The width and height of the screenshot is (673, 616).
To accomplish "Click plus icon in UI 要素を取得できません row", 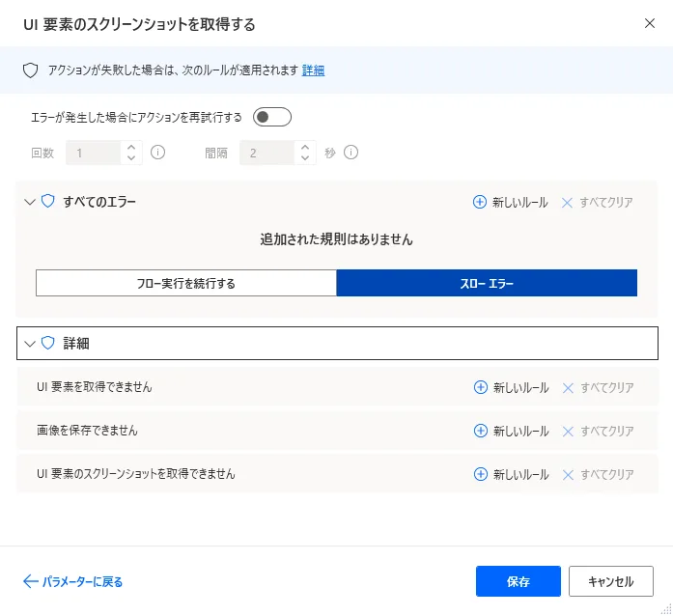I will pyautogui.click(x=480, y=387).
